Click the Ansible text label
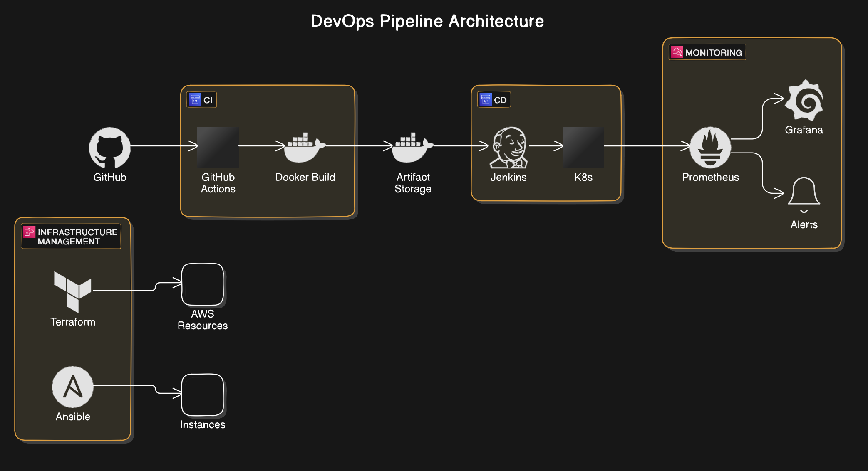868x471 pixels. [x=73, y=417]
